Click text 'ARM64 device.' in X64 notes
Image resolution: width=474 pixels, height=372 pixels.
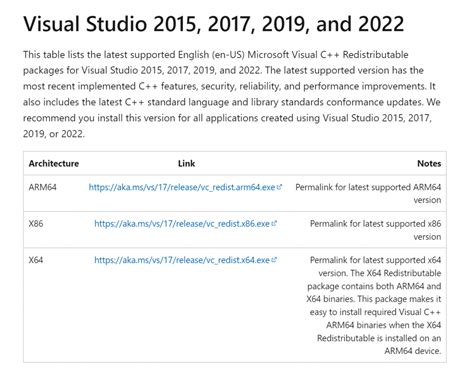tap(413, 351)
